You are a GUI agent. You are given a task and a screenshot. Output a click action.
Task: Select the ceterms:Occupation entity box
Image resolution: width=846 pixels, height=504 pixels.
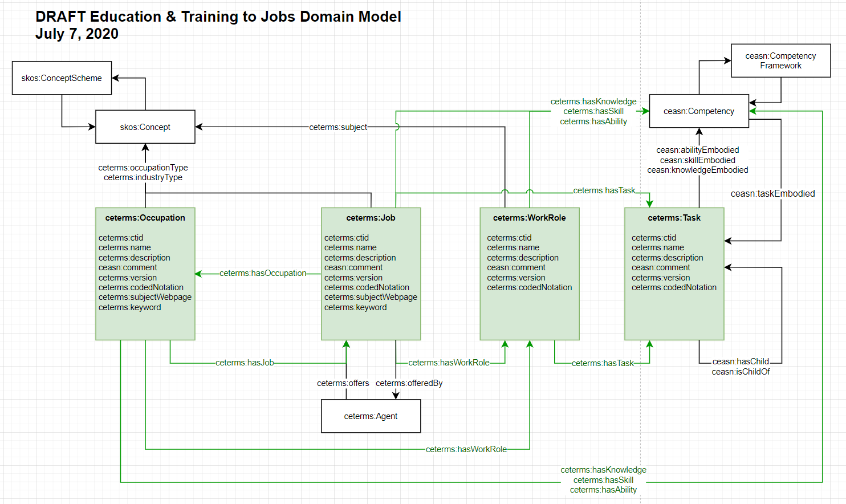pos(145,274)
